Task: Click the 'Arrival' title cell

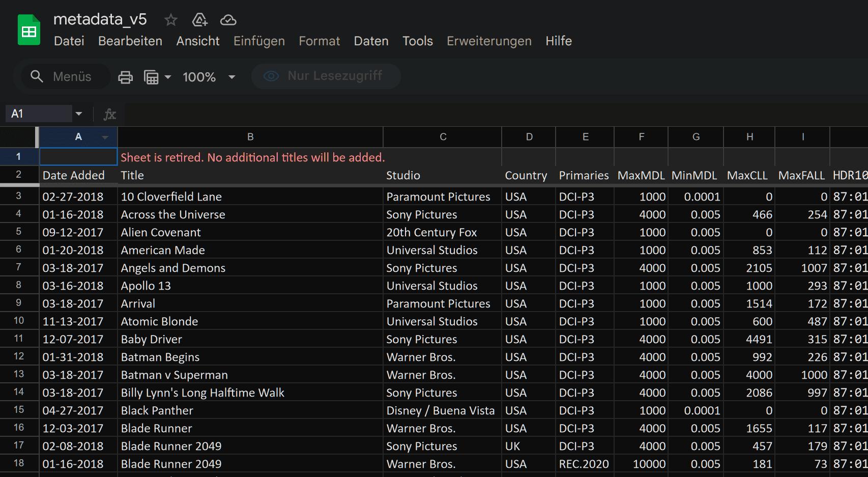Action: coord(250,303)
